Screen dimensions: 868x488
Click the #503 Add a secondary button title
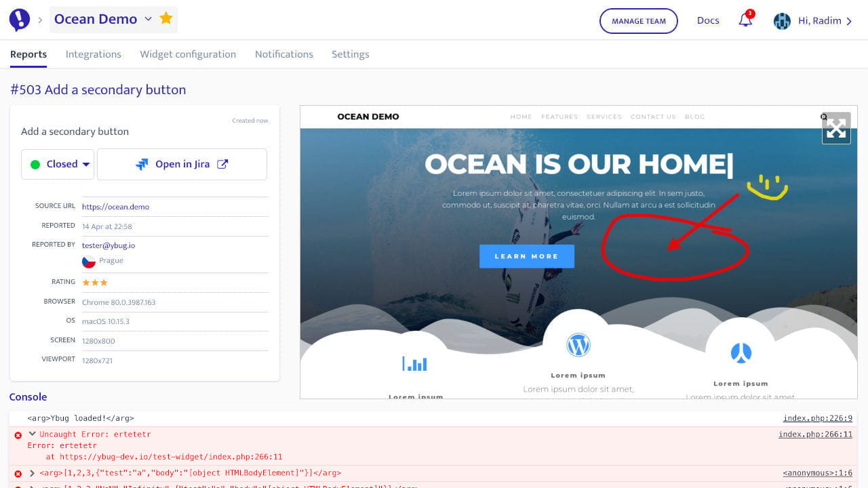pos(98,89)
